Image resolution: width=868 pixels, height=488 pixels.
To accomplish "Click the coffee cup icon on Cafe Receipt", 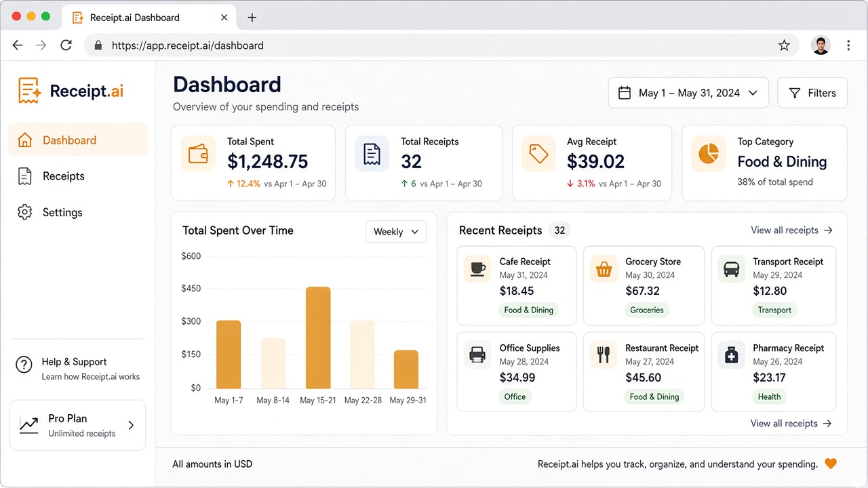I will (477, 268).
